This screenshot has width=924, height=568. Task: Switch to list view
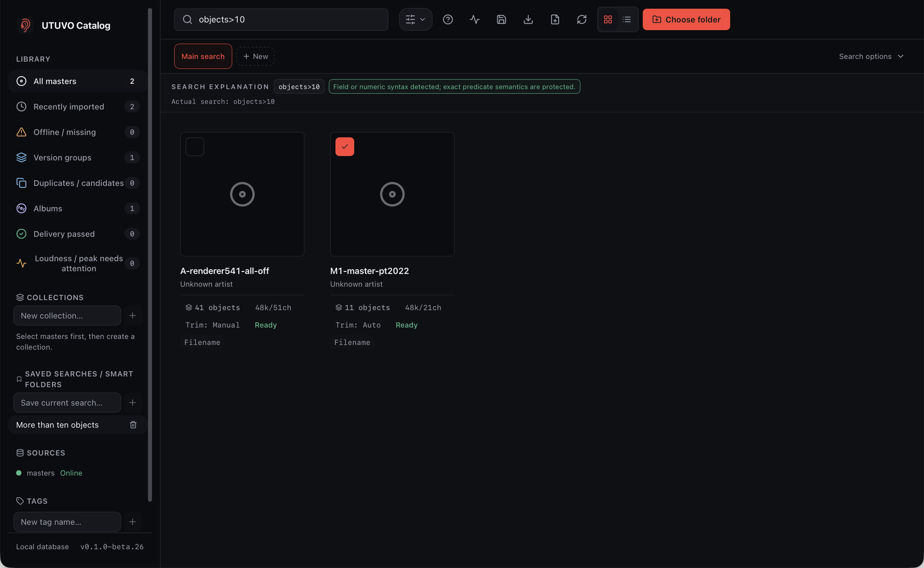[627, 19]
